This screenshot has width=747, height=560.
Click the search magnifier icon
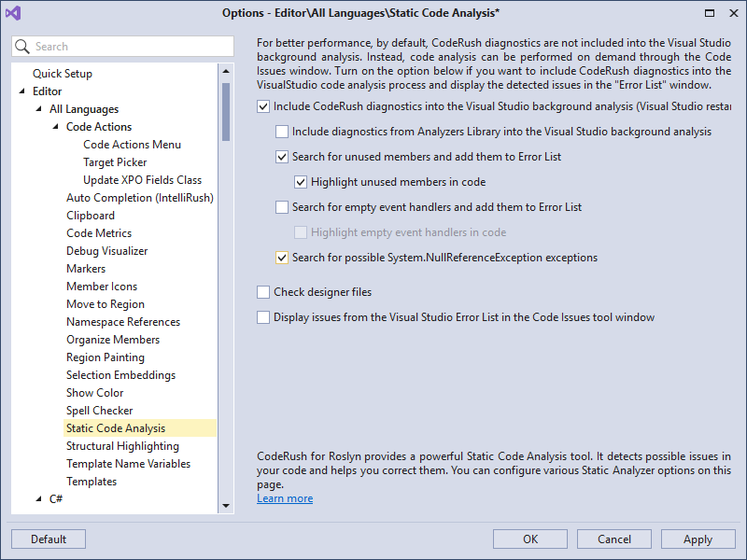(22, 46)
